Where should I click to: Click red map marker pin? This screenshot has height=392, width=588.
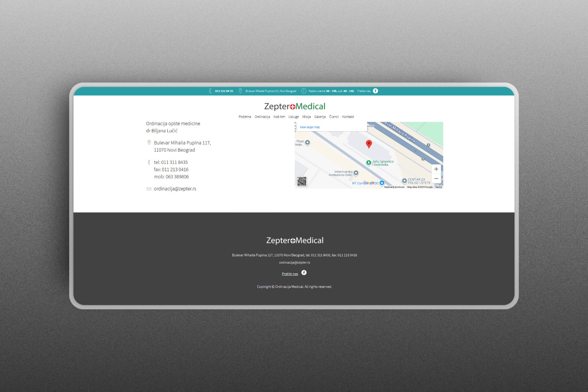pyautogui.click(x=369, y=144)
